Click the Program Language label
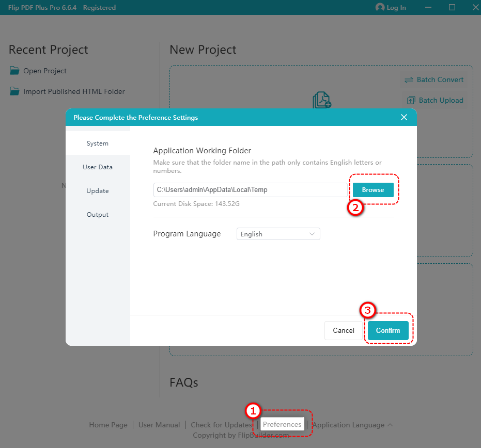 [x=187, y=234]
